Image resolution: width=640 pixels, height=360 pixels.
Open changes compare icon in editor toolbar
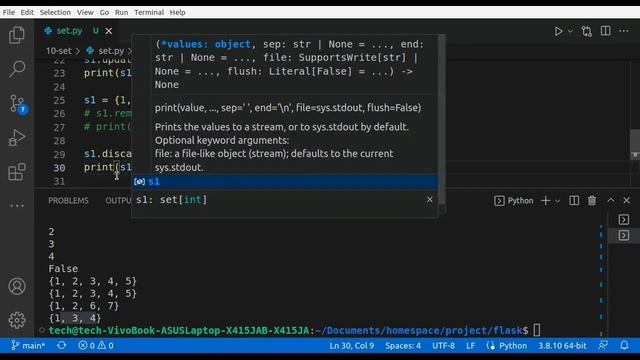coord(587,31)
